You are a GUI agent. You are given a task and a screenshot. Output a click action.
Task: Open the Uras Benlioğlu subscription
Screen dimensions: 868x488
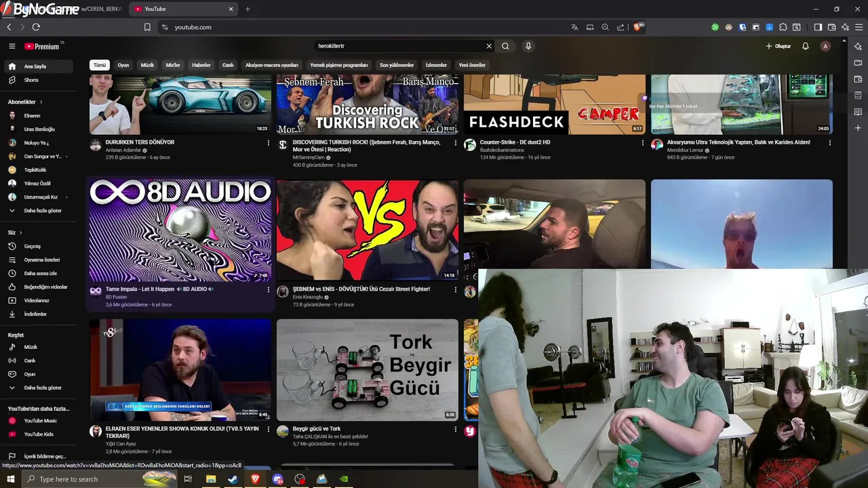coord(39,129)
